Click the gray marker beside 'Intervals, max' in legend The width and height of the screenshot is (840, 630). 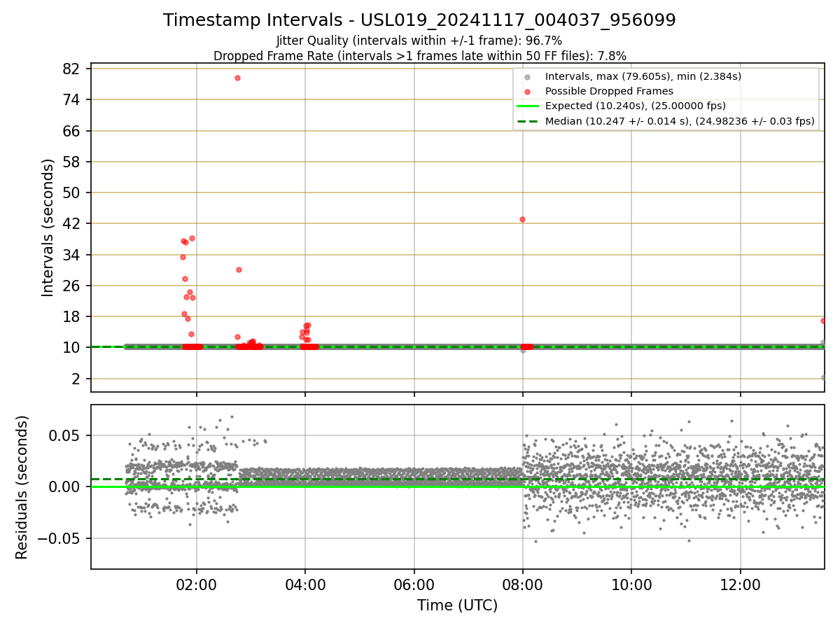[528, 77]
